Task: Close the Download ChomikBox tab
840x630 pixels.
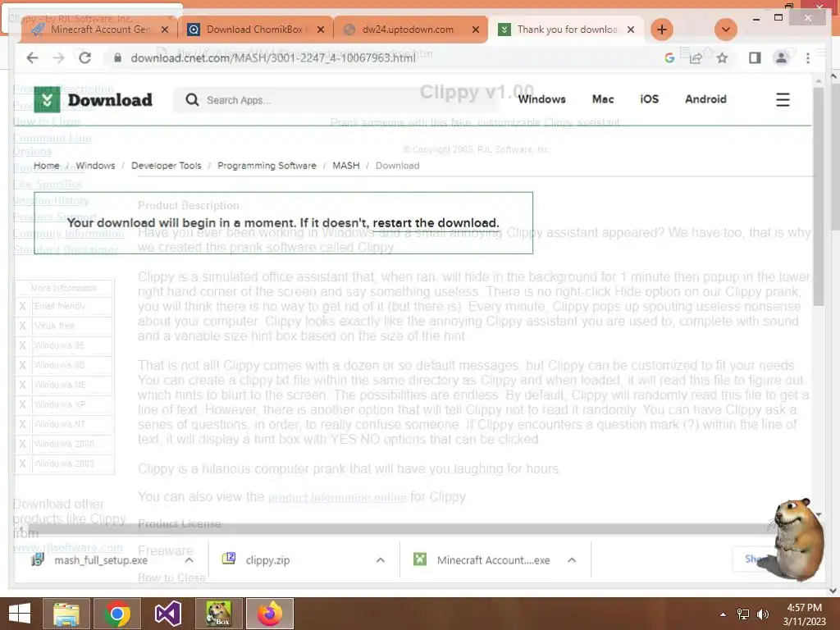Action: point(321,30)
